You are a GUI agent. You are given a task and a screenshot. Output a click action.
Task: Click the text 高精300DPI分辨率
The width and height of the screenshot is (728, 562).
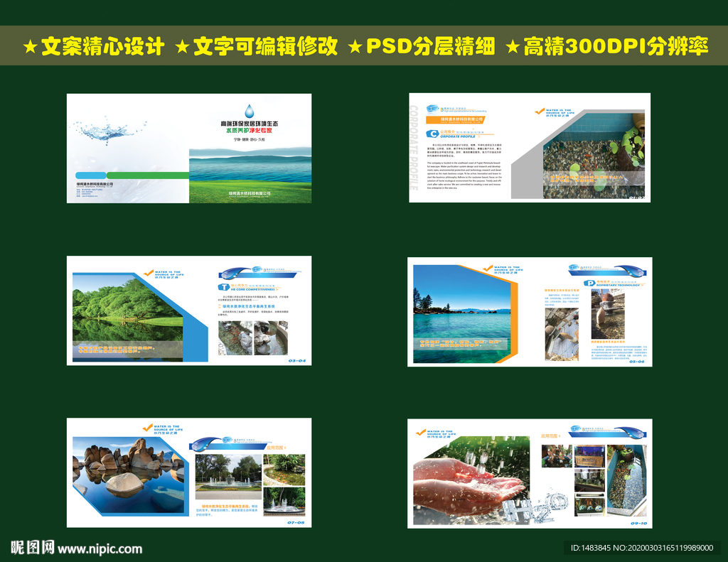coord(616,46)
